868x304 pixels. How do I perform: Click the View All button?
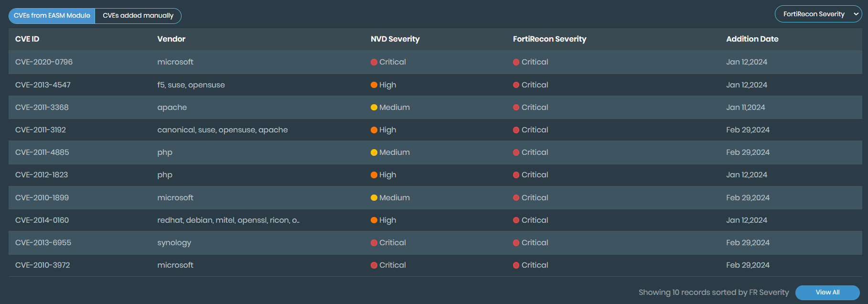[x=827, y=293]
